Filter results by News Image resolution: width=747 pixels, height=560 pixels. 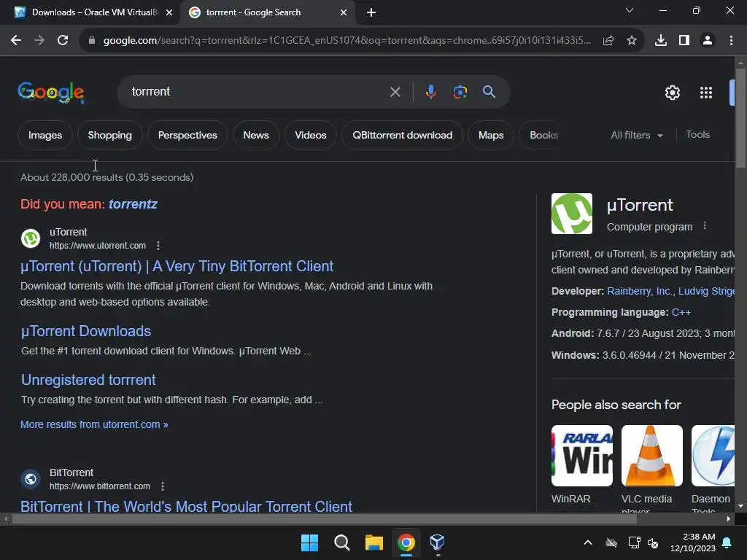[256, 135]
